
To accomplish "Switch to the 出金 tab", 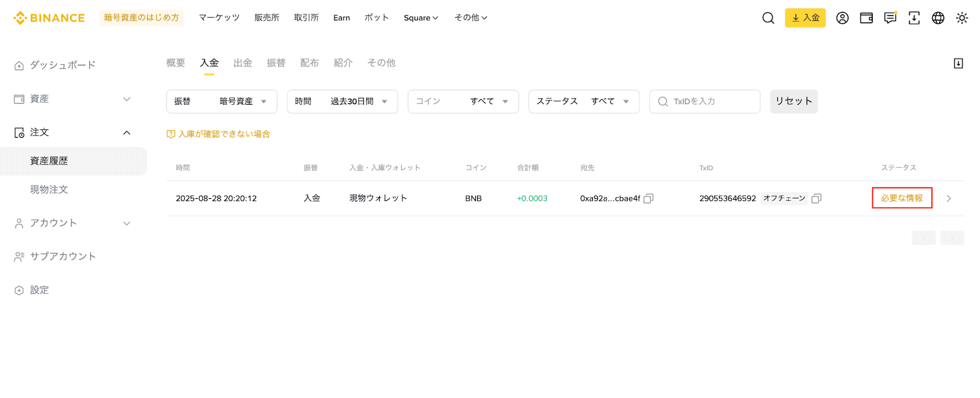I will coord(243,63).
